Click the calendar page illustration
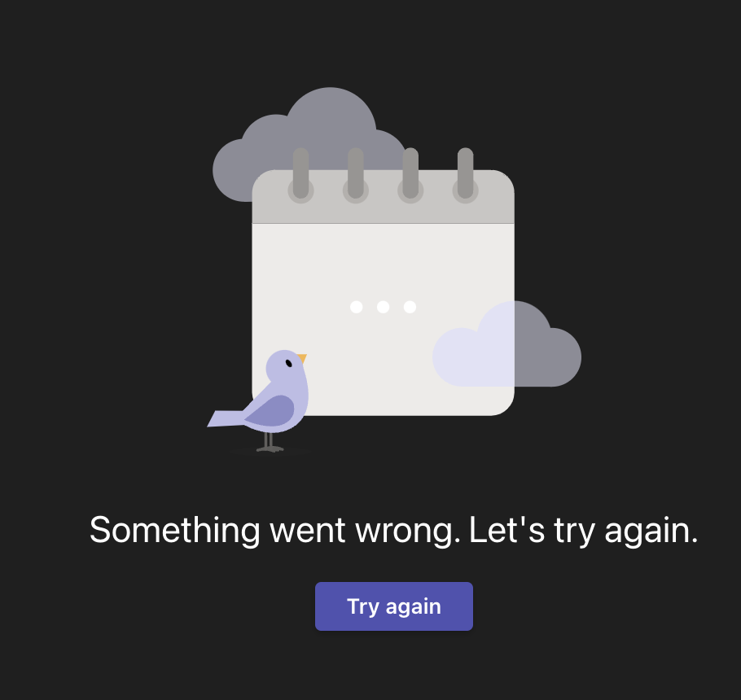Image resolution: width=741 pixels, height=700 pixels. (x=383, y=293)
